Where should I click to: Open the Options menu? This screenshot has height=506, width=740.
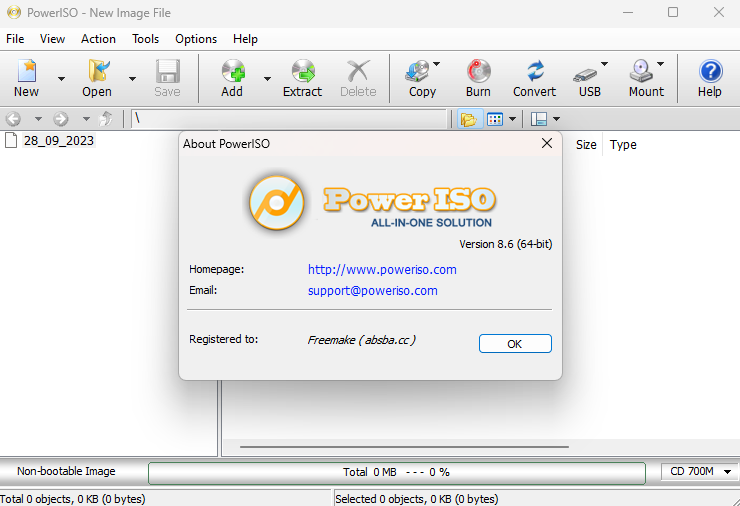(x=196, y=39)
